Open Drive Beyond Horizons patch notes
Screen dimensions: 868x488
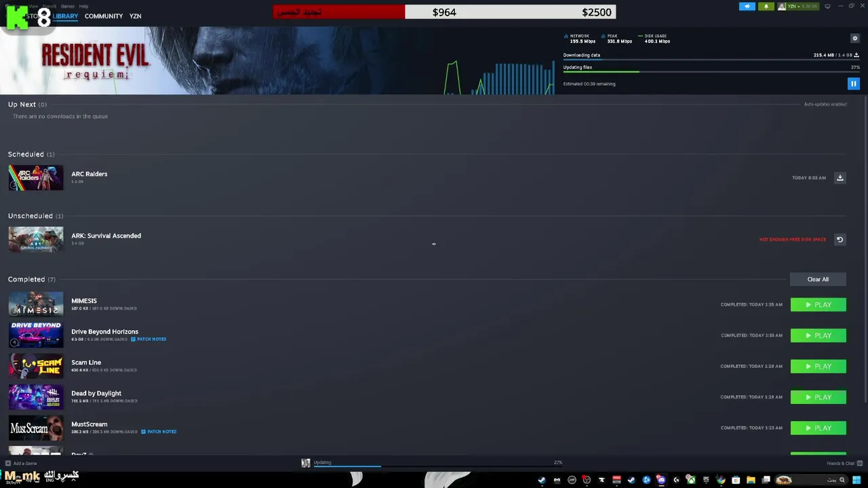coord(149,339)
